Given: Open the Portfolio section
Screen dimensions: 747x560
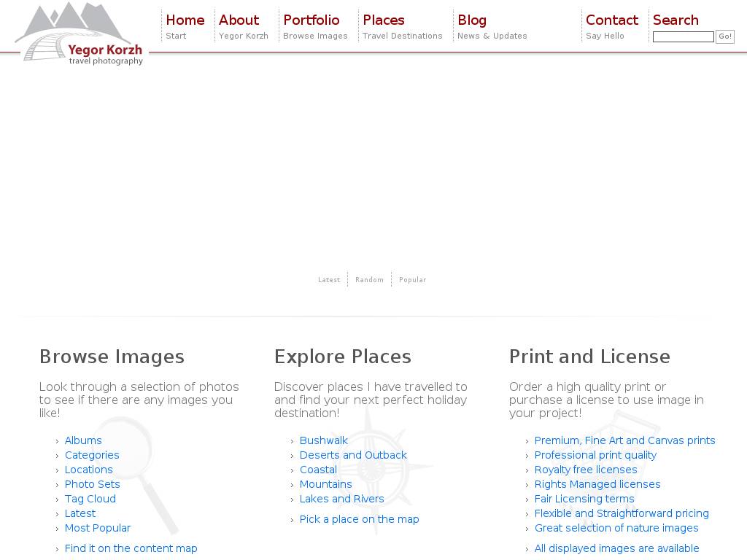Looking at the screenshot, I should coord(311,20).
